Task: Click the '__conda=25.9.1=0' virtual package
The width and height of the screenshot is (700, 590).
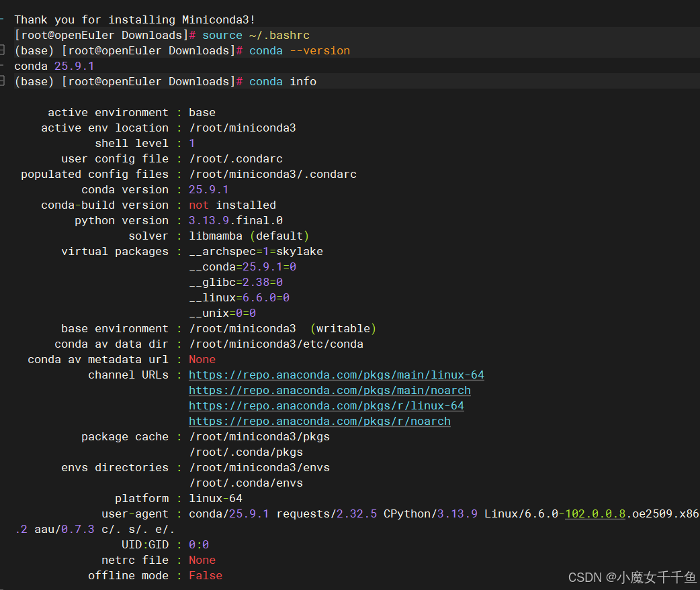Action: pyautogui.click(x=243, y=266)
